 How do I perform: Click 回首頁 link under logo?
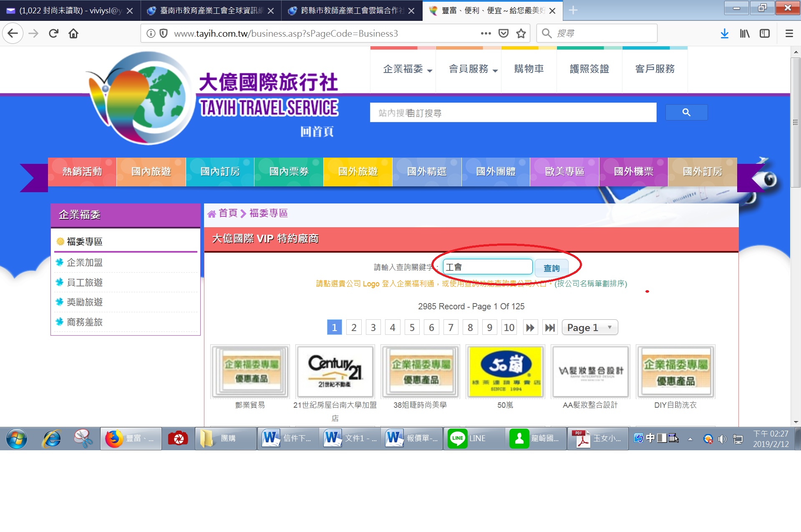[317, 132]
